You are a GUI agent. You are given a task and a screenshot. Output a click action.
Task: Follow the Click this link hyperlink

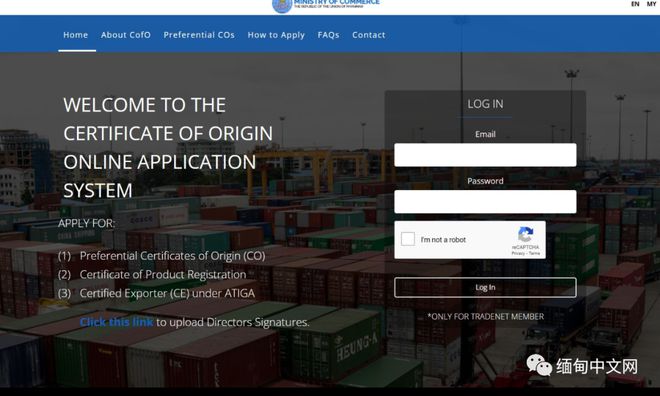click(x=117, y=322)
